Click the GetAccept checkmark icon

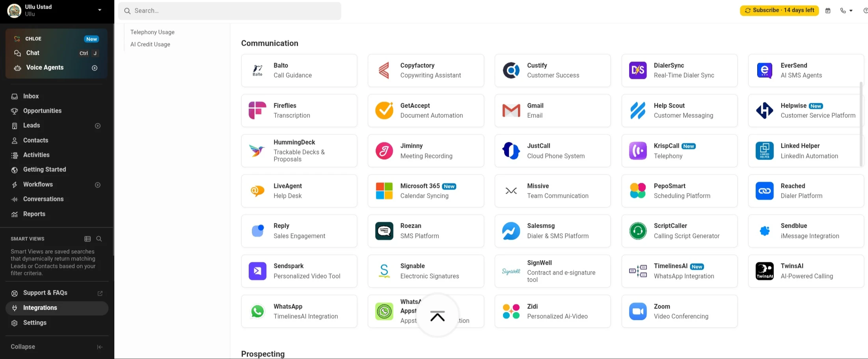pos(384,110)
